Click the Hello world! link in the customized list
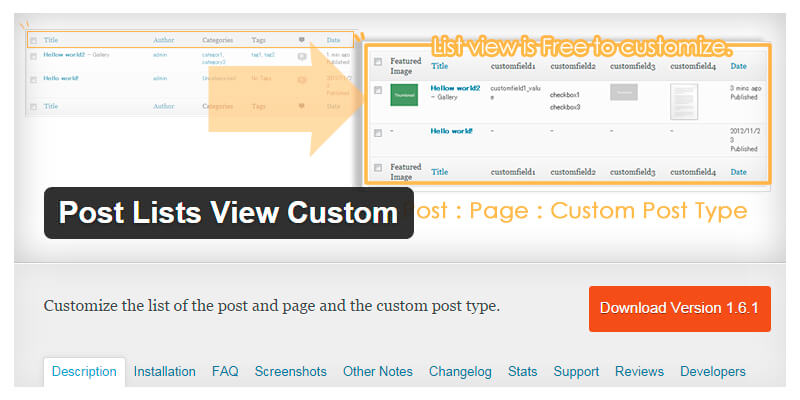The height and width of the screenshot is (400, 800). (452, 131)
